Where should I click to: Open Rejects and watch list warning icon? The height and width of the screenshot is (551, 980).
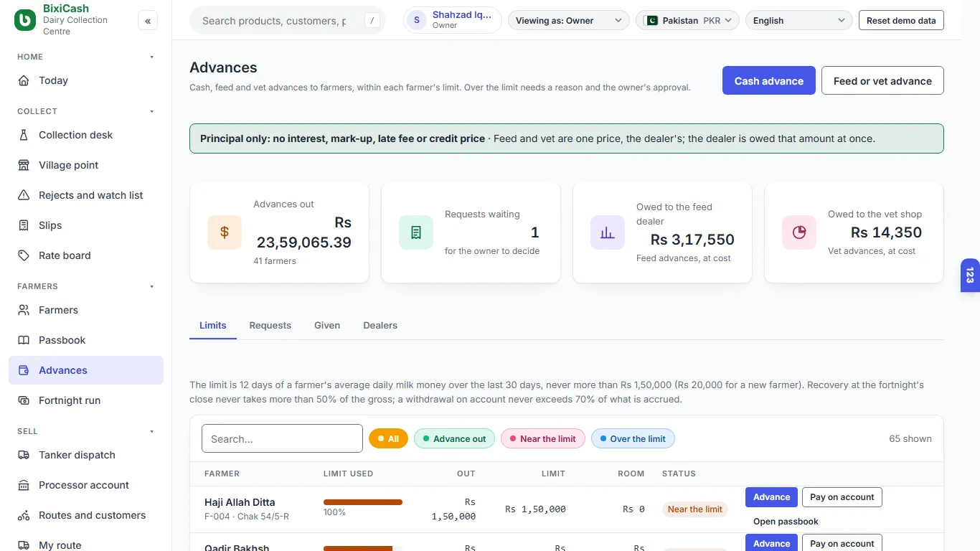pyautogui.click(x=24, y=195)
